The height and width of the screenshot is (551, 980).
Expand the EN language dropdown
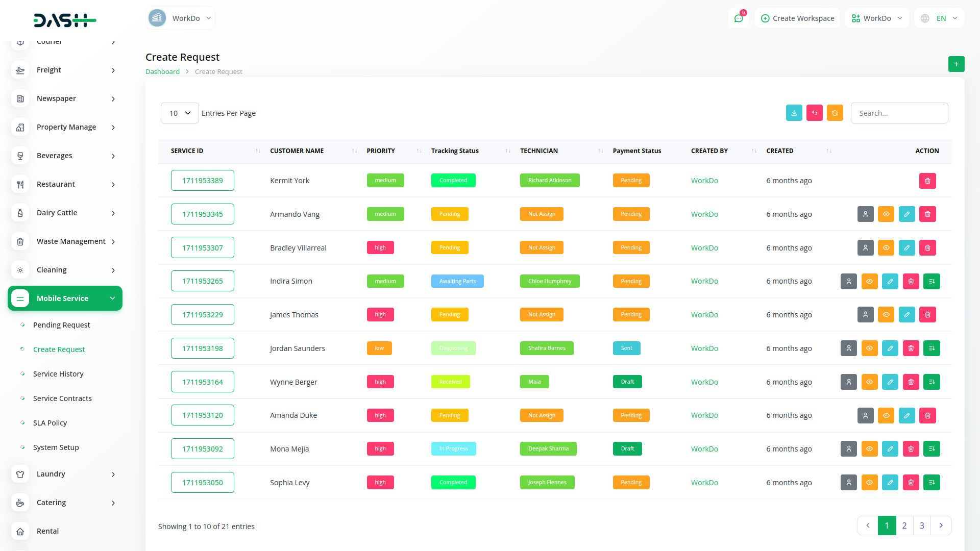click(x=940, y=18)
